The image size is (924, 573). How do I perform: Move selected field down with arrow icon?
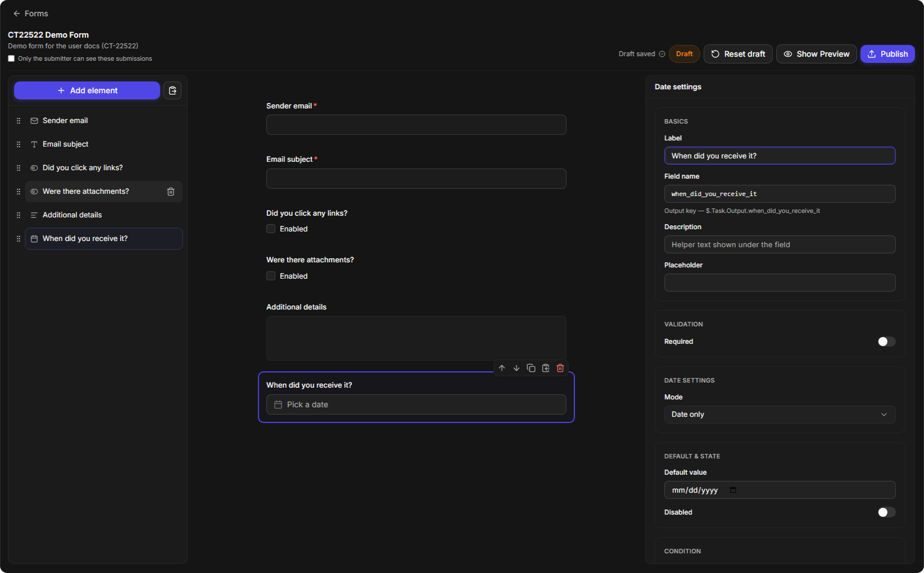517,368
